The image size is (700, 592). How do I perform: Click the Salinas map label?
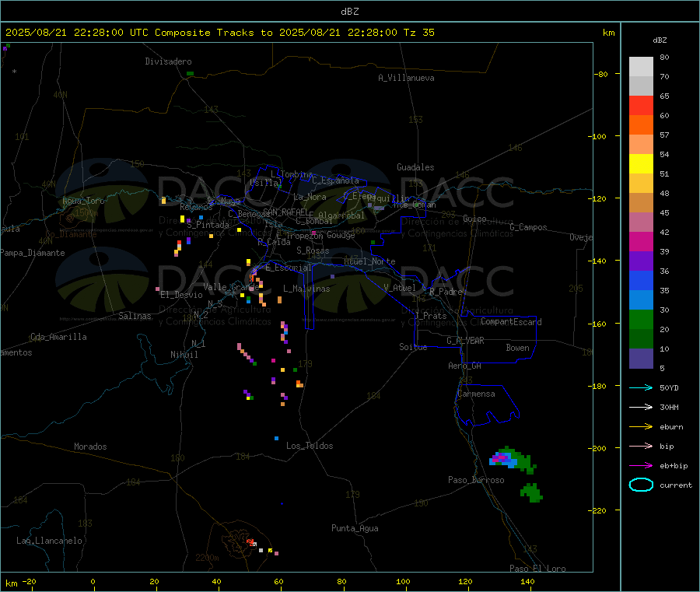point(135,316)
